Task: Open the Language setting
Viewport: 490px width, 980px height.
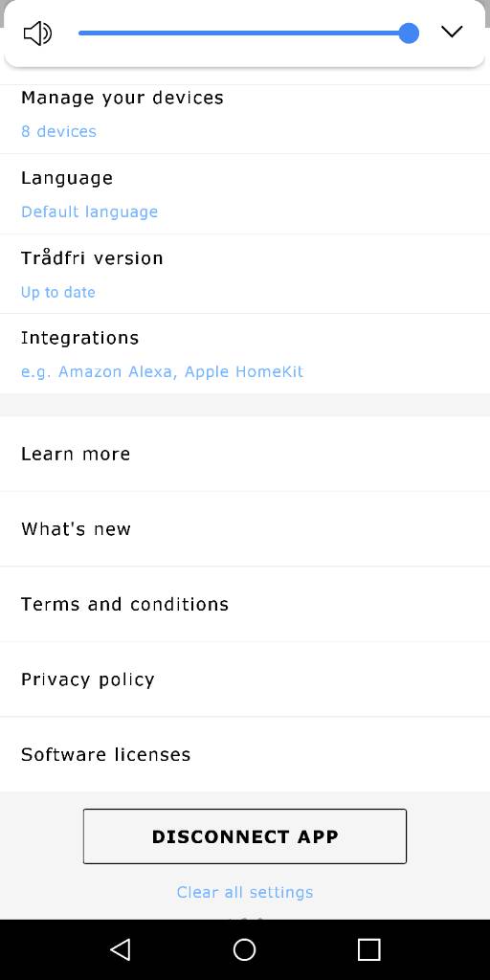Action: 245,193
